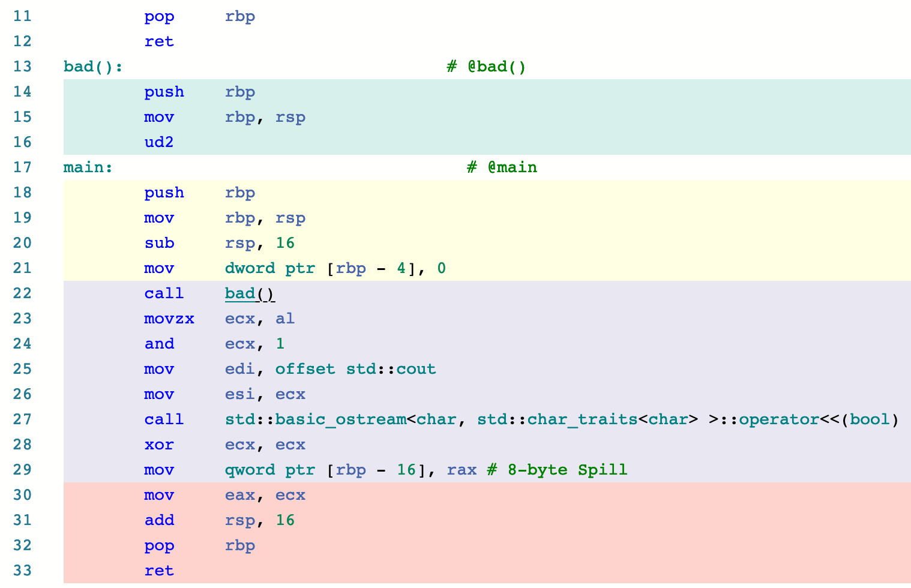Click line number 22 in the gutter
Viewport: 911px width, 588px height.
(x=22, y=293)
